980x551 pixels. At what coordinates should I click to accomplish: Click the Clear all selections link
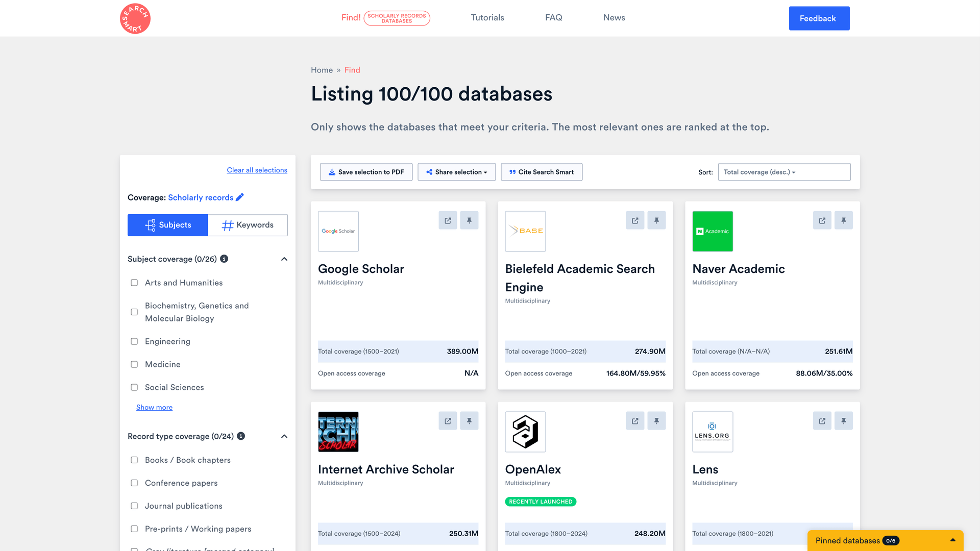(x=257, y=170)
